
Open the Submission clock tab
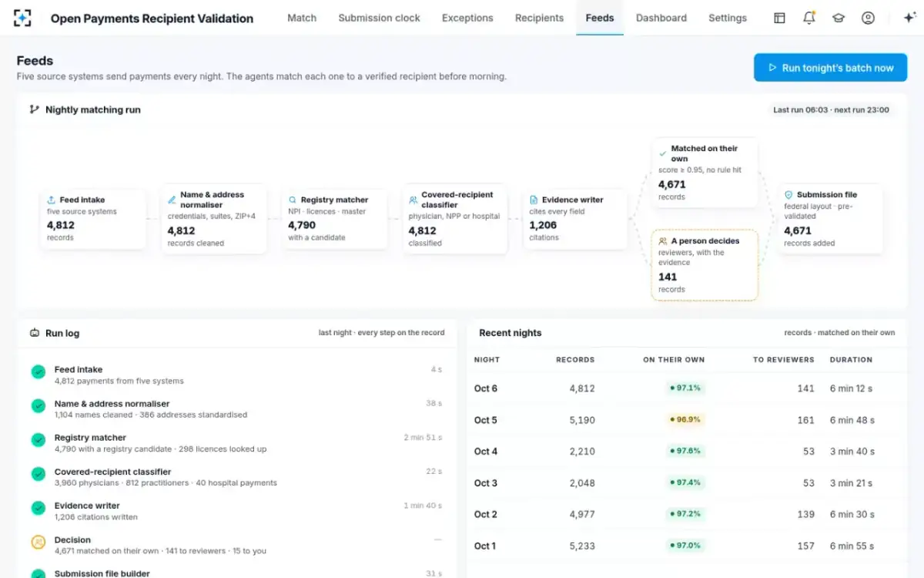(379, 18)
